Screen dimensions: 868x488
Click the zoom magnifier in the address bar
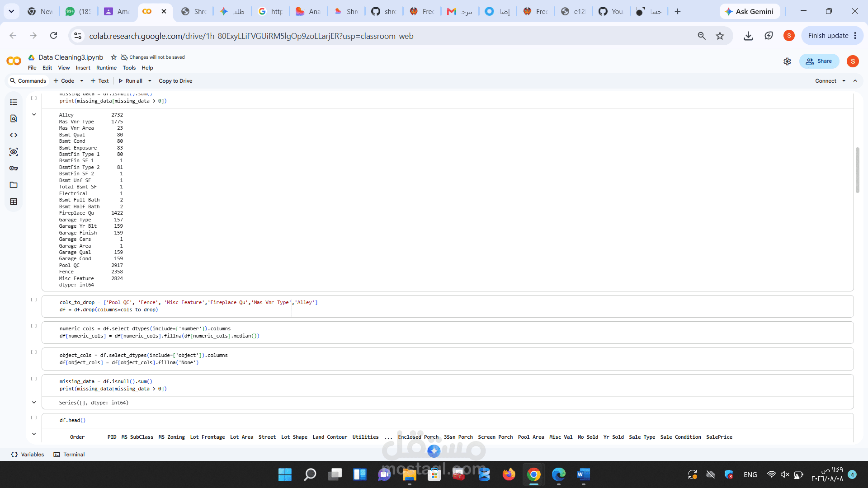pos(702,36)
